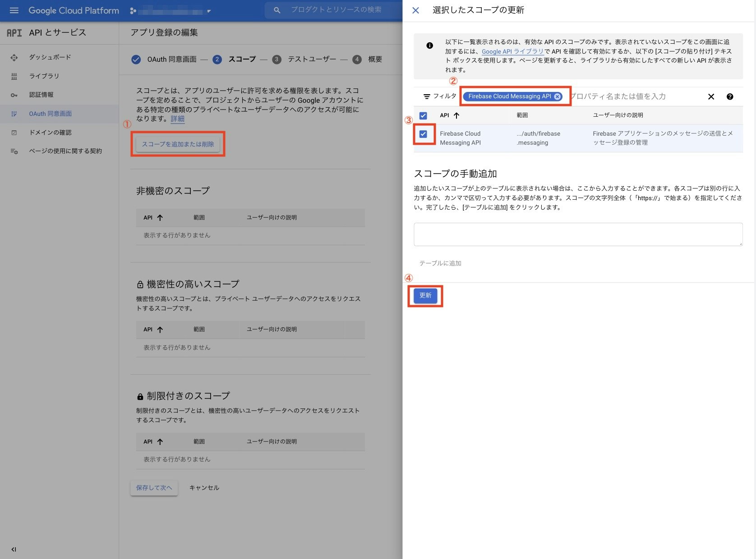The image size is (756, 559).
Task: Toggle the select-all scopes checkbox
Action: pyautogui.click(x=423, y=115)
